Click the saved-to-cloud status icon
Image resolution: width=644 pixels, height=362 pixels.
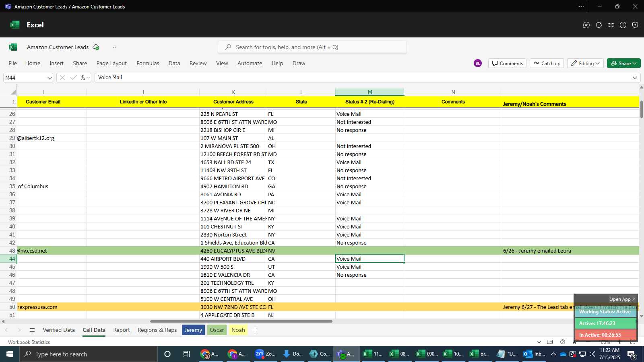(96, 47)
